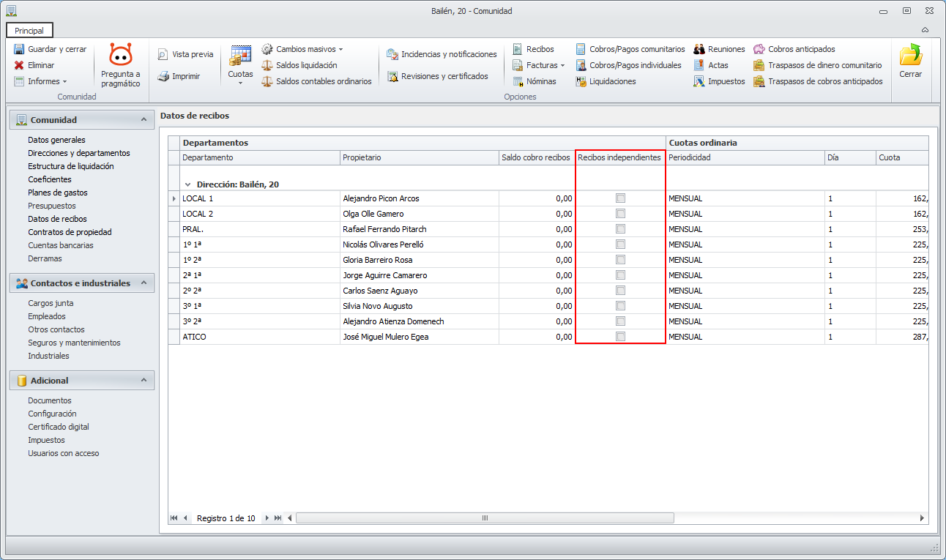Check Recibos independientes for PRAL.
Image resolution: width=946 pixels, height=560 pixels.
point(621,229)
